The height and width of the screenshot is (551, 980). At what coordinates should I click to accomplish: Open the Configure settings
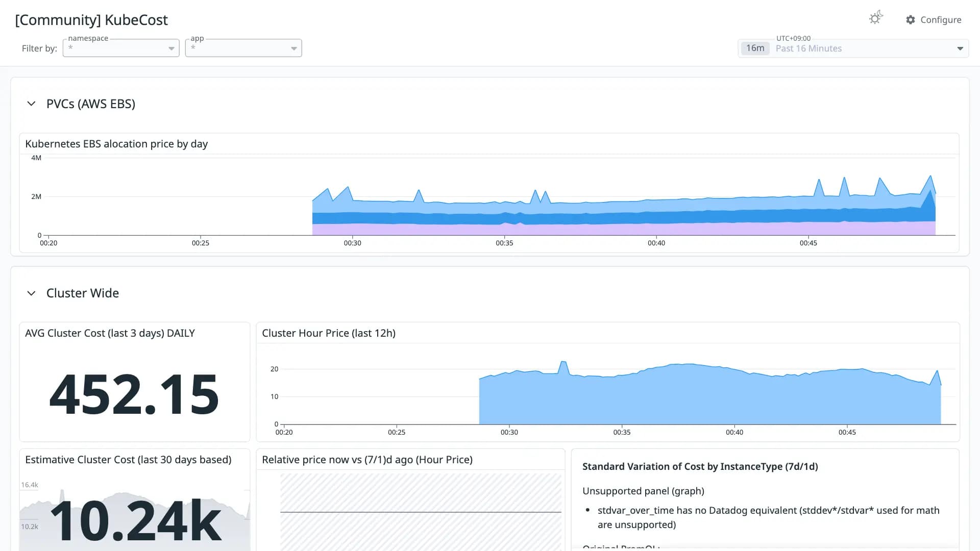[934, 20]
